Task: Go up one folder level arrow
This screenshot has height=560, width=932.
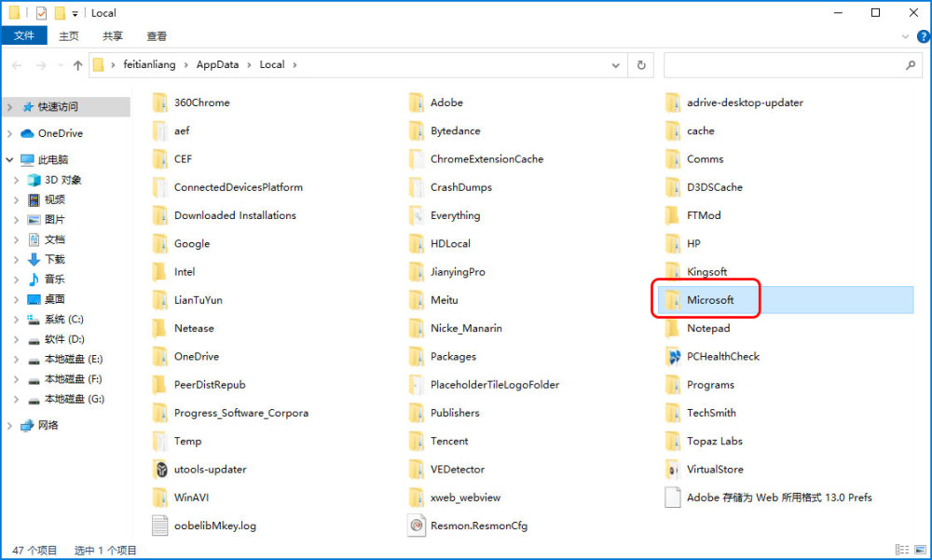Action: 78,65
